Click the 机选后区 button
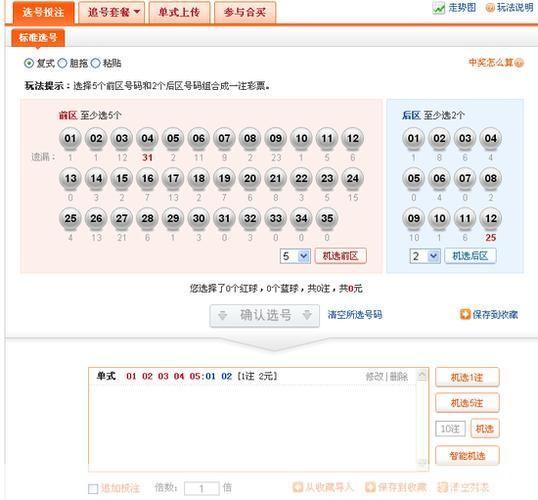The width and height of the screenshot is (538, 500). pos(470,256)
